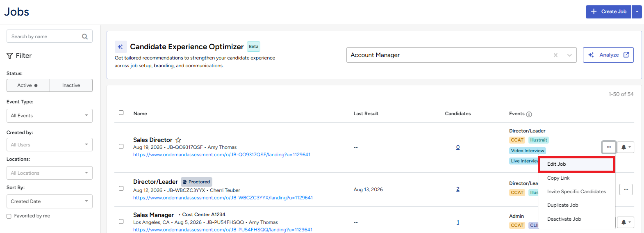
Task: Click the Video Interview event tag
Action: coord(528,151)
